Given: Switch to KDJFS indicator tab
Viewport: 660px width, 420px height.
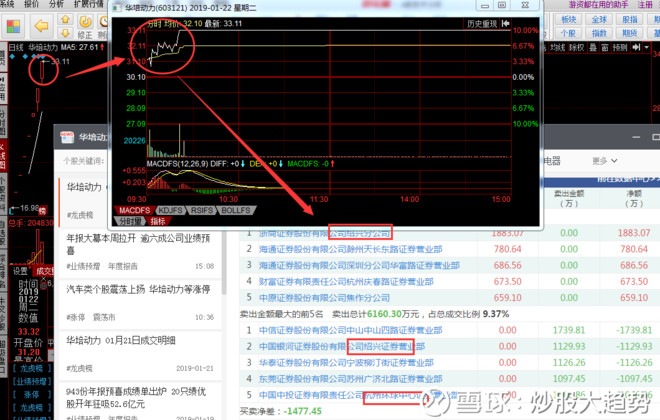Looking at the screenshot, I should pyautogui.click(x=170, y=210).
